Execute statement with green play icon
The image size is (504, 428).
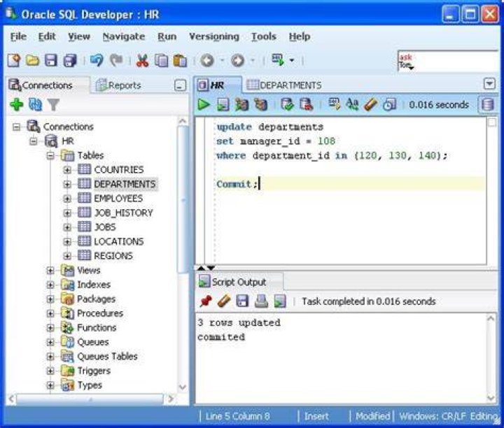(204, 105)
